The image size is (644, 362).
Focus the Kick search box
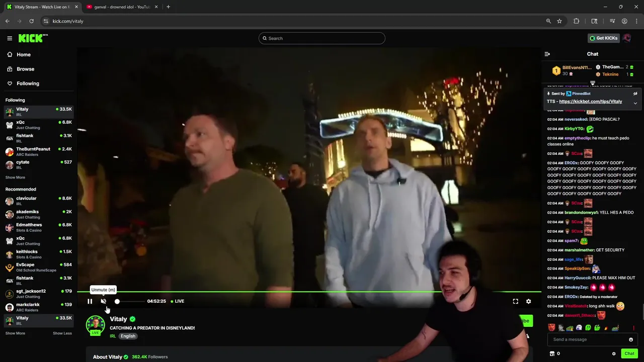(321, 38)
